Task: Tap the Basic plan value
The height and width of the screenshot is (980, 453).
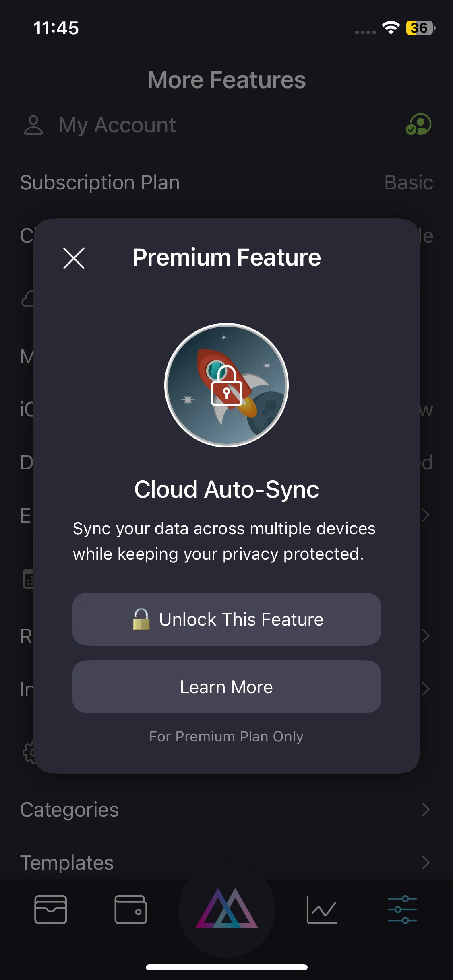Action: click(408, 183)
